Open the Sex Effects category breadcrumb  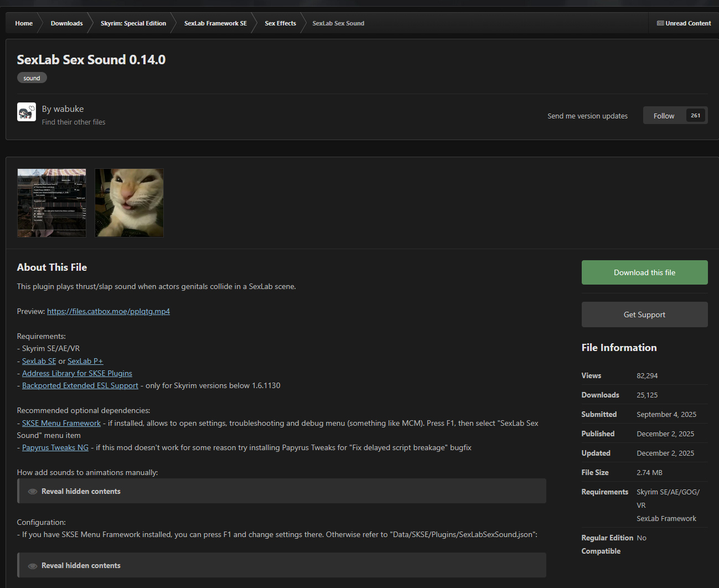coord(280,23)
